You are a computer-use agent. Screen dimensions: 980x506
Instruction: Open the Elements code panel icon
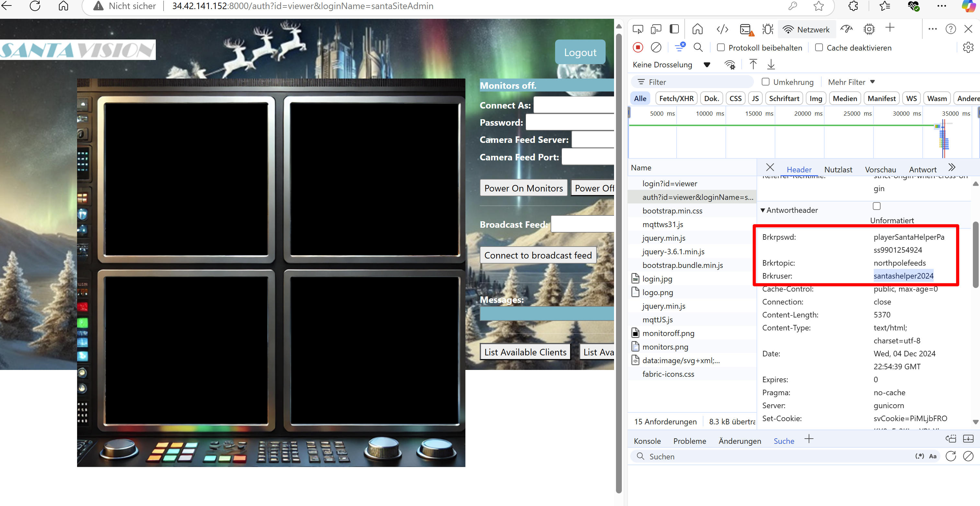[722, 29]
